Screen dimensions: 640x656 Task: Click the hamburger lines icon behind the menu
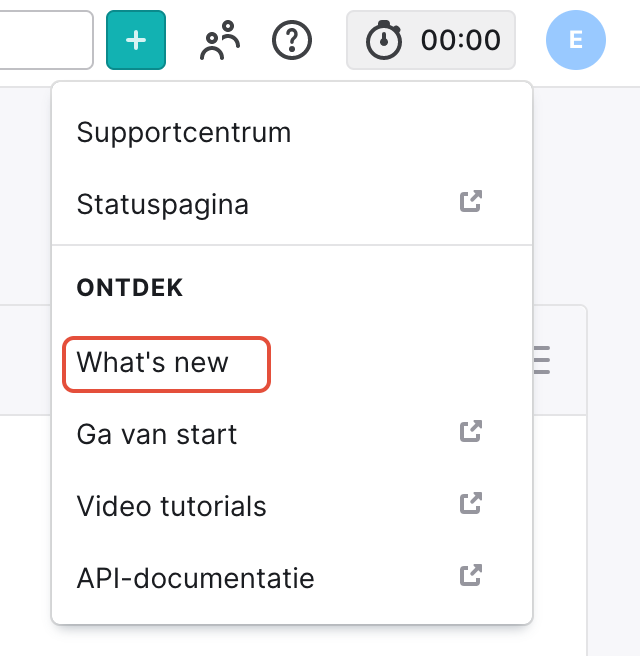point(541,360)
